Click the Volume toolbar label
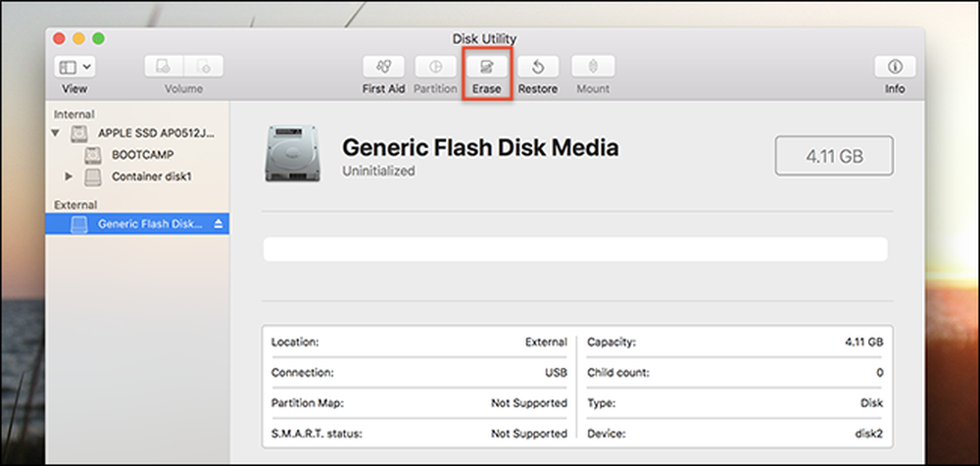Screen dimensions: 980x466 [x=184, y=89]
